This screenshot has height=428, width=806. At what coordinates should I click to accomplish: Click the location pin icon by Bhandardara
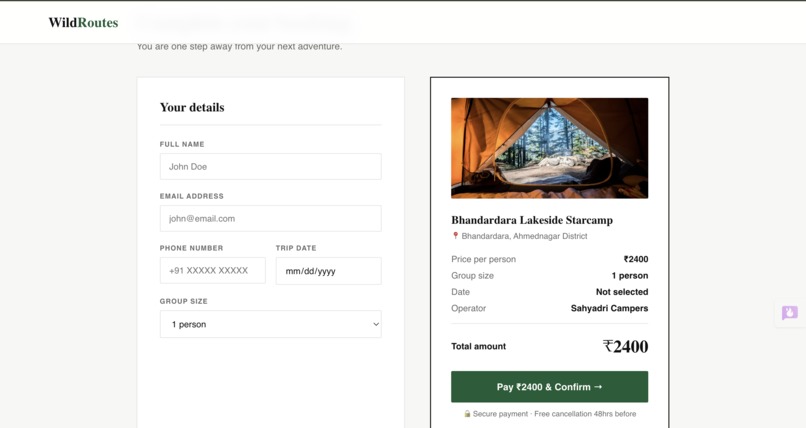(x=455, y=236)
